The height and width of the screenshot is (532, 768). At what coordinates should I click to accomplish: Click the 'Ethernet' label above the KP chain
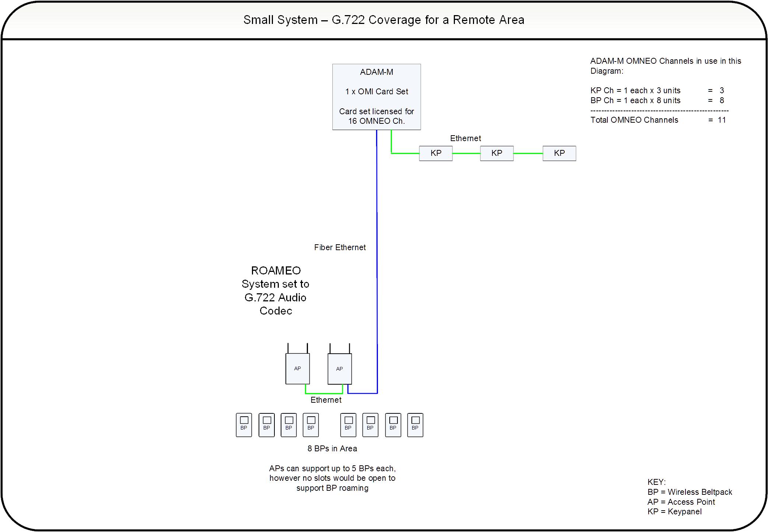[466, 139]
